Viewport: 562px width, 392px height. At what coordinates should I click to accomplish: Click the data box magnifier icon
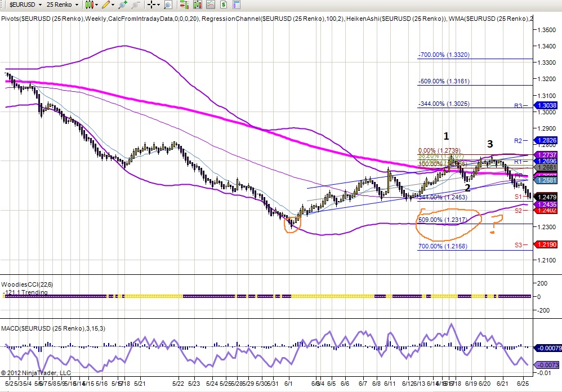coord(168,5)
